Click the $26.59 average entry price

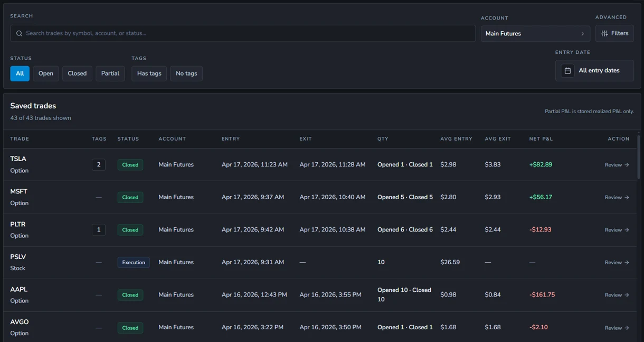coord(450,263)
